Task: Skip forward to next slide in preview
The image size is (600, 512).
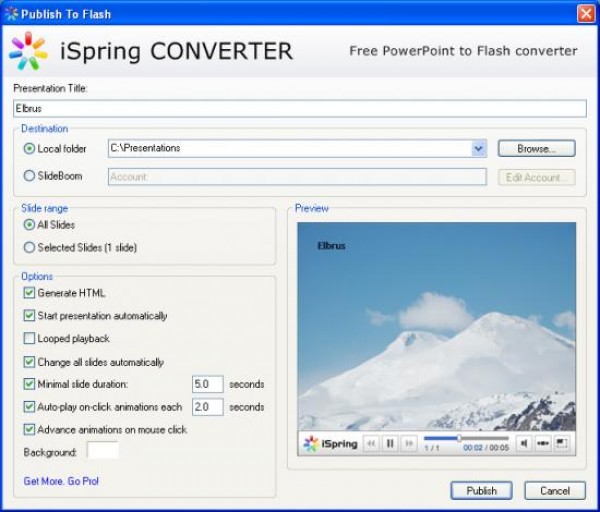Action: (409, 444)
